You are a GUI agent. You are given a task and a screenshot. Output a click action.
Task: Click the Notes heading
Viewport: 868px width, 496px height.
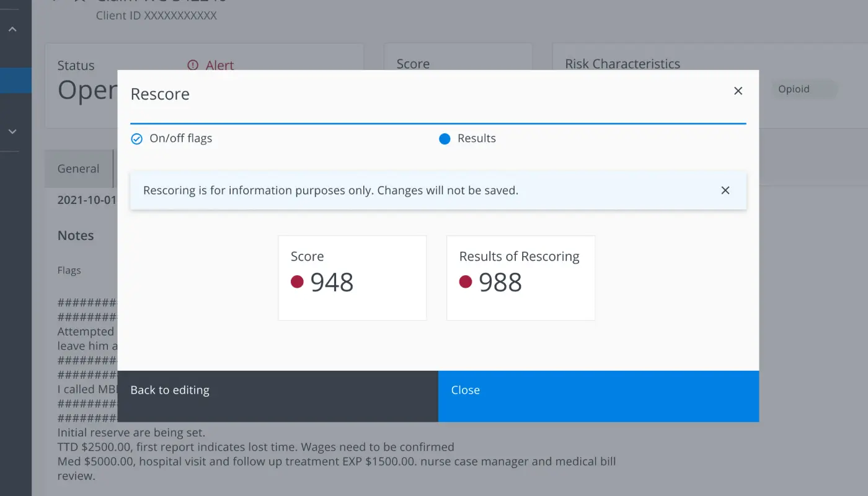tap(76, 236)
